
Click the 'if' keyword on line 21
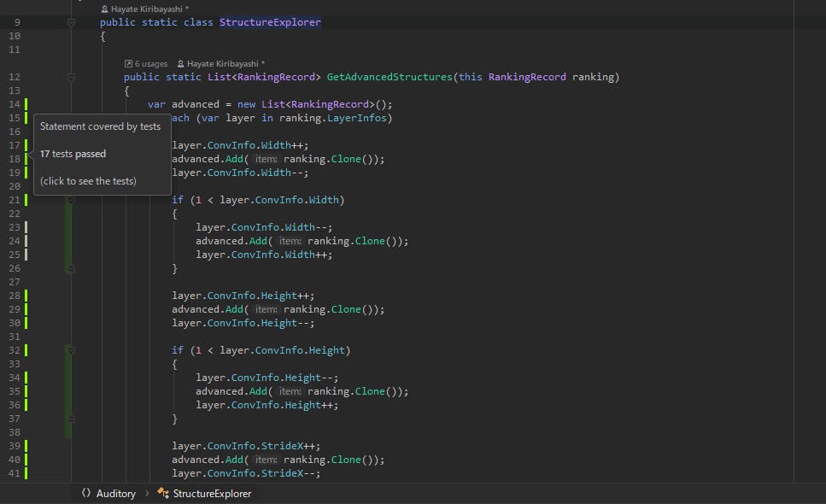178,200
